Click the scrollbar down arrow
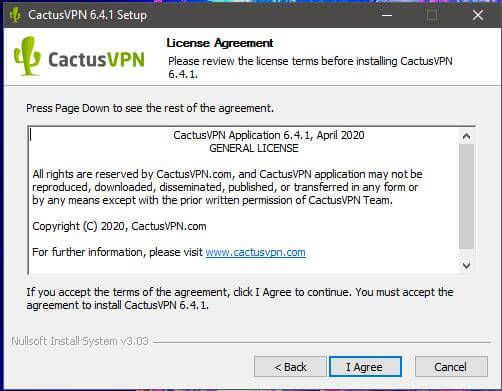The image size is (502, 391). click(466, 265)
